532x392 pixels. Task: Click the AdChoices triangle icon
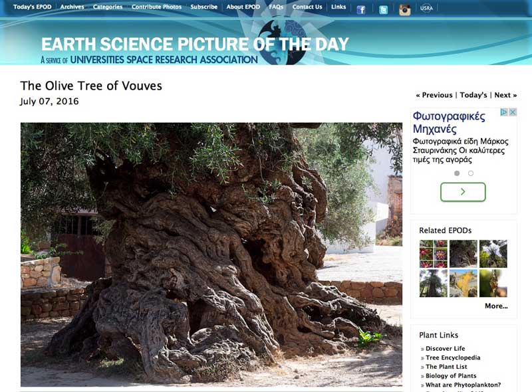(504, 112)
